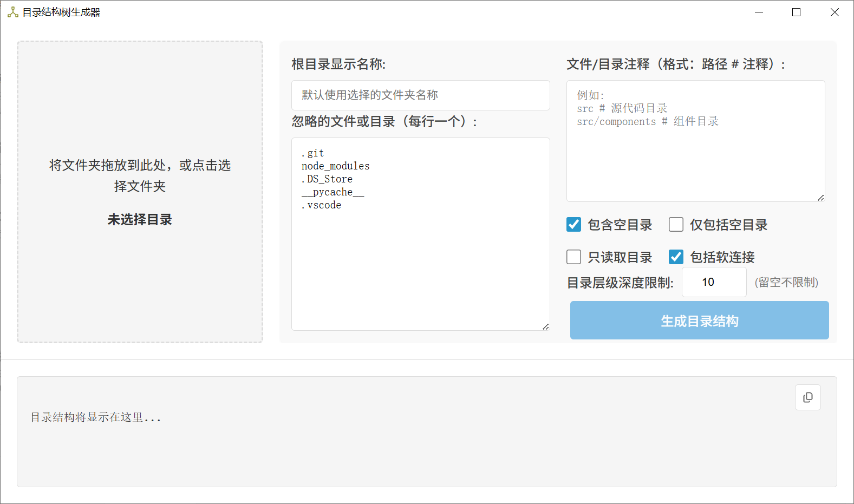Close the 目录结构树生成器 window
Screen dimensions: 854x504
click(x=835, y=12)
